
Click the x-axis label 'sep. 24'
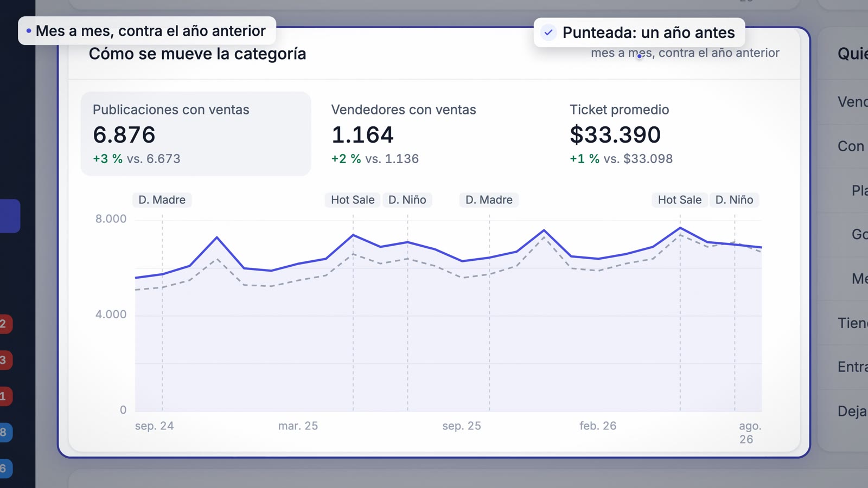155,426
